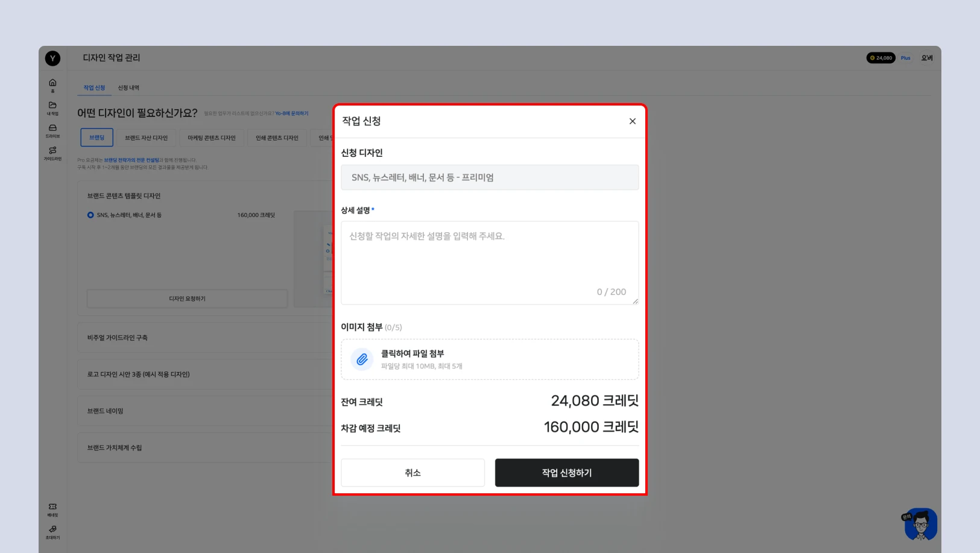Click the 24,080 credit badge in the header
Image resolution: width=980 pixels, height=553 pixels.
point(880,58)
